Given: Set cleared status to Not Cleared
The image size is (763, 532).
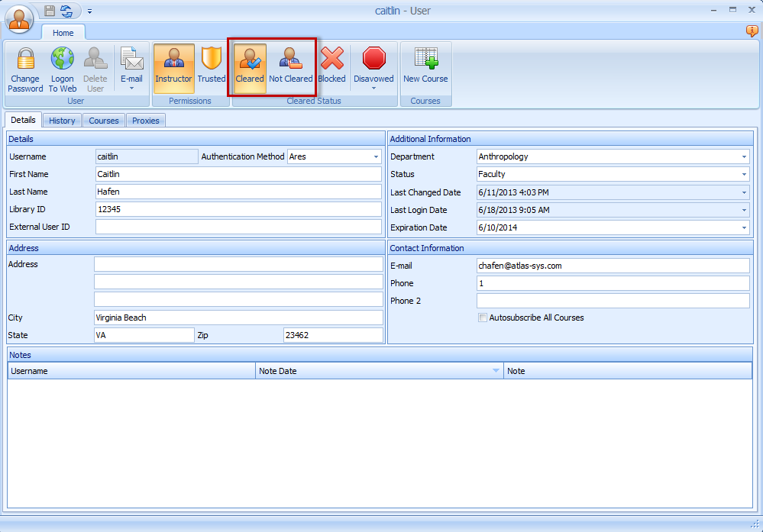Looking at the screenshot, I should pyautogui.click(x=291, y=65).
